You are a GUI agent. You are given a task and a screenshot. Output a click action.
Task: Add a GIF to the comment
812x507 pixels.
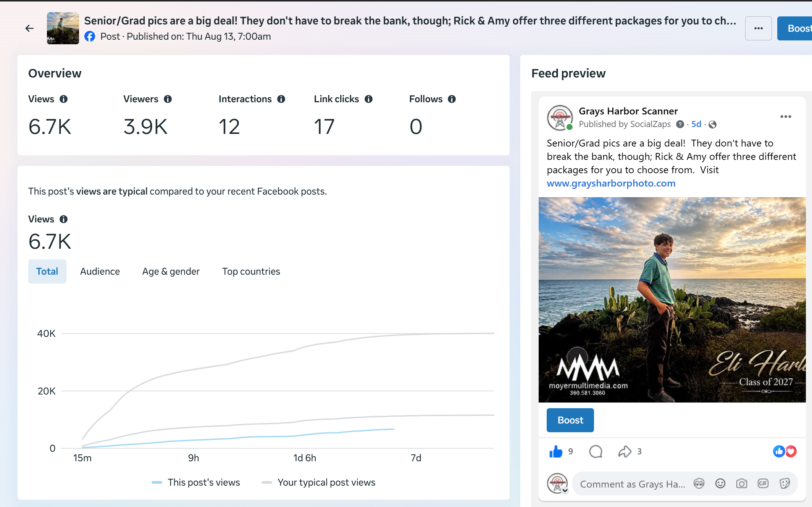click(763, 484)
